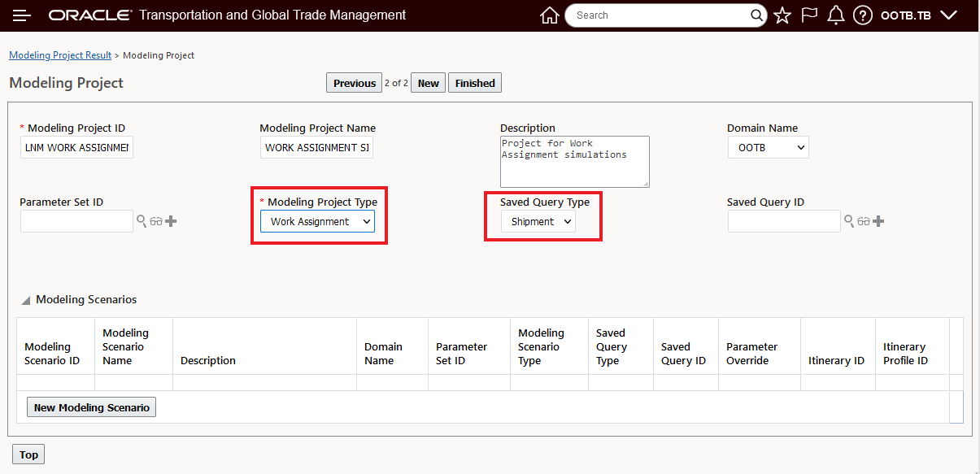Click the search magnifier icon
980x474 pixels.
coord(756,15)
